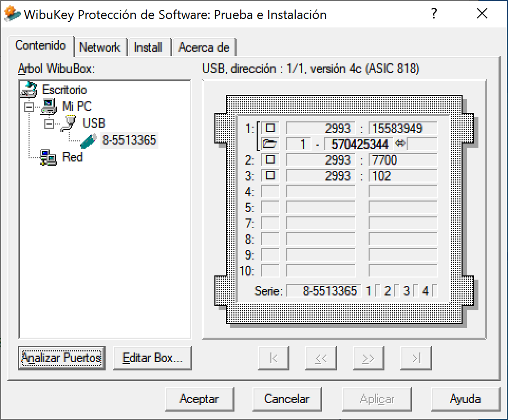Collapse the USB tree node
The height and width of the screenshot is (420, 508).
tap(49, 123)
